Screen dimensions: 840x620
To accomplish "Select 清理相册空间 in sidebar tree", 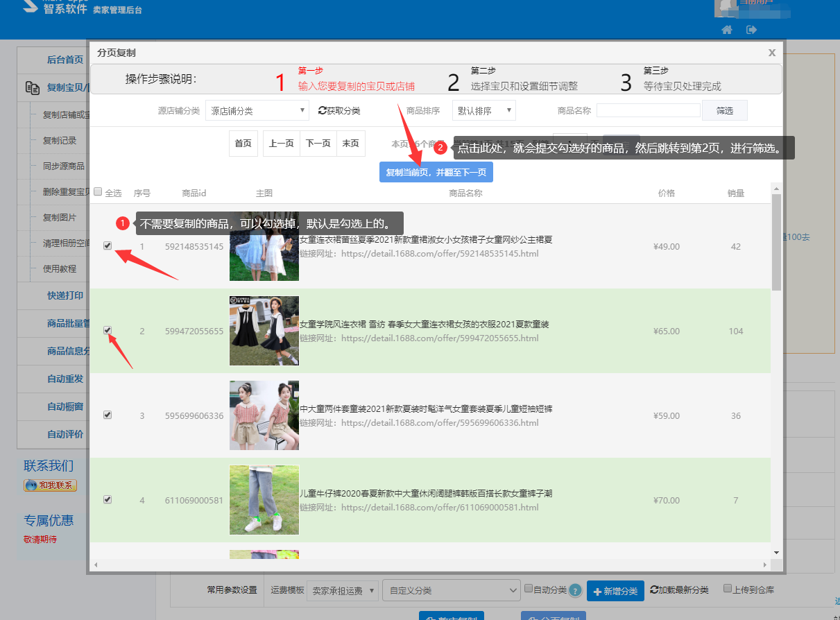I will 66,243.
